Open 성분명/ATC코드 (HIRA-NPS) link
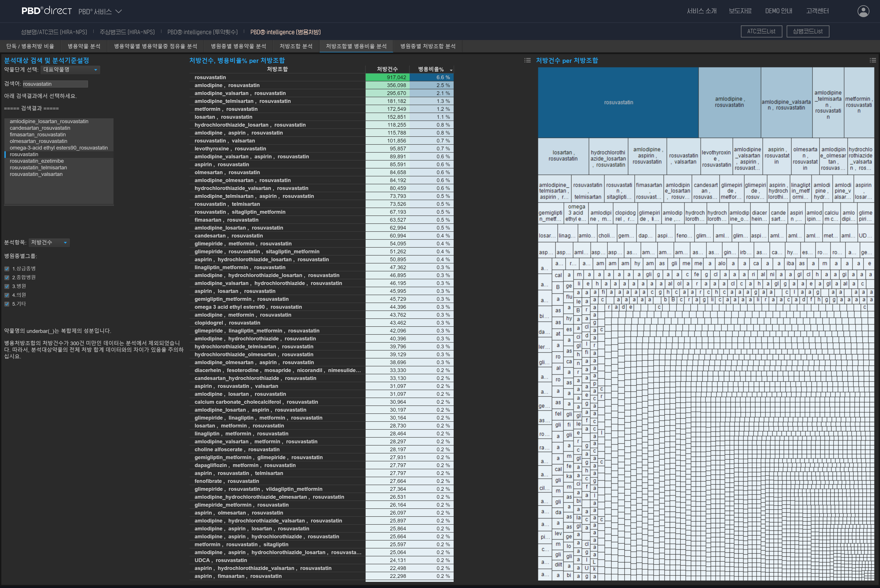 (54, 32)
